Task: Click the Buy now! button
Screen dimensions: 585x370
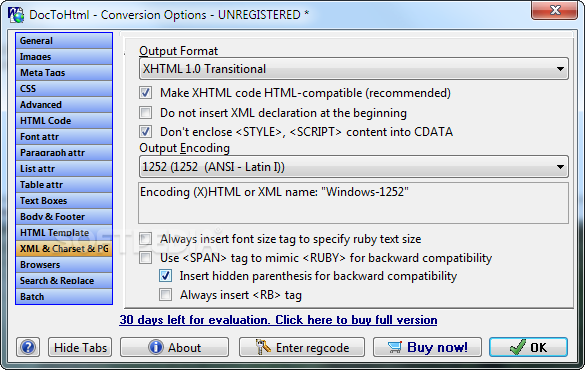Action: tap(427, 347)
